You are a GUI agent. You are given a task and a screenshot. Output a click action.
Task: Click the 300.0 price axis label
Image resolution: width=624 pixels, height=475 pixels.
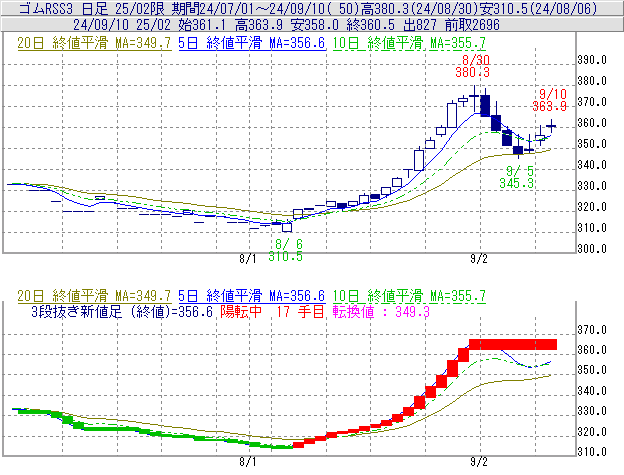[x=592, y=249]
